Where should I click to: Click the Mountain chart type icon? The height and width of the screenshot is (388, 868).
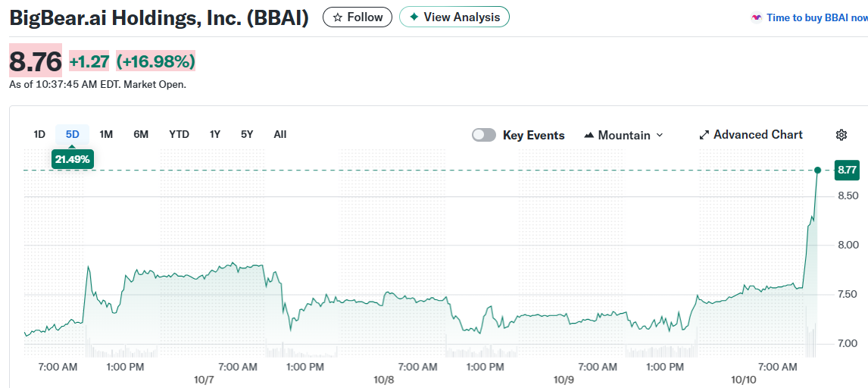(589, 135)
